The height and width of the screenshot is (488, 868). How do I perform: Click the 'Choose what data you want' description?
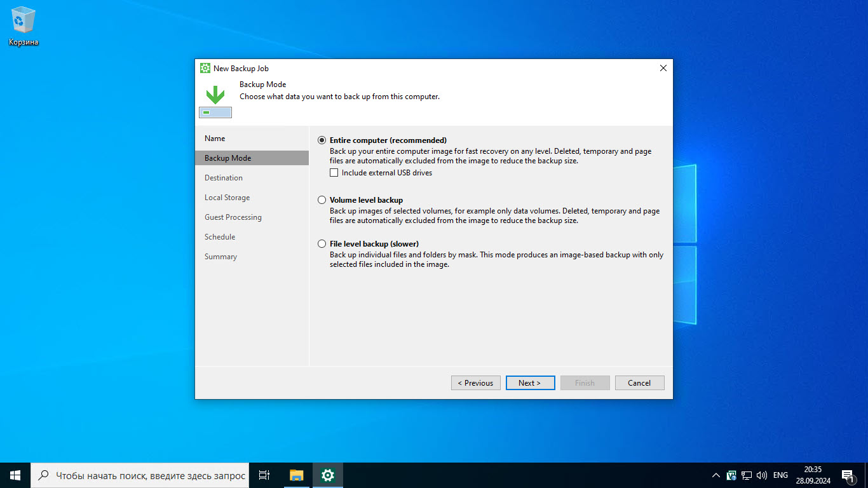339,97
